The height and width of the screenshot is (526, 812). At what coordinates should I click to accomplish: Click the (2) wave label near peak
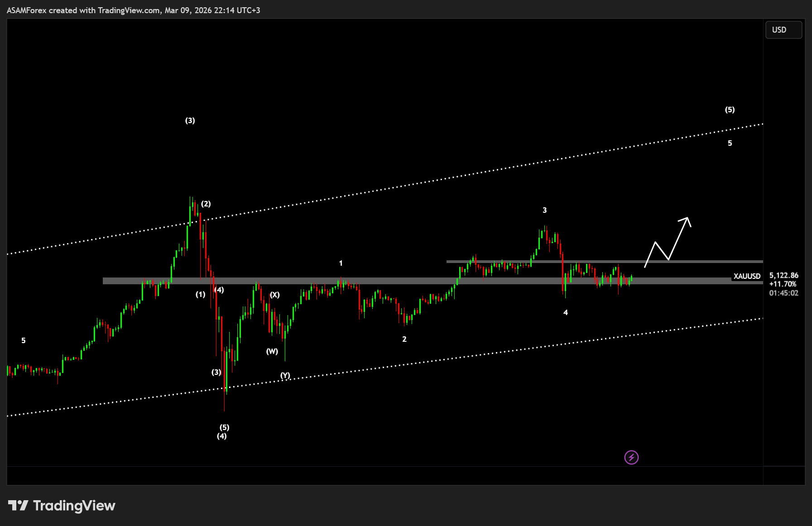pos(206,204)
